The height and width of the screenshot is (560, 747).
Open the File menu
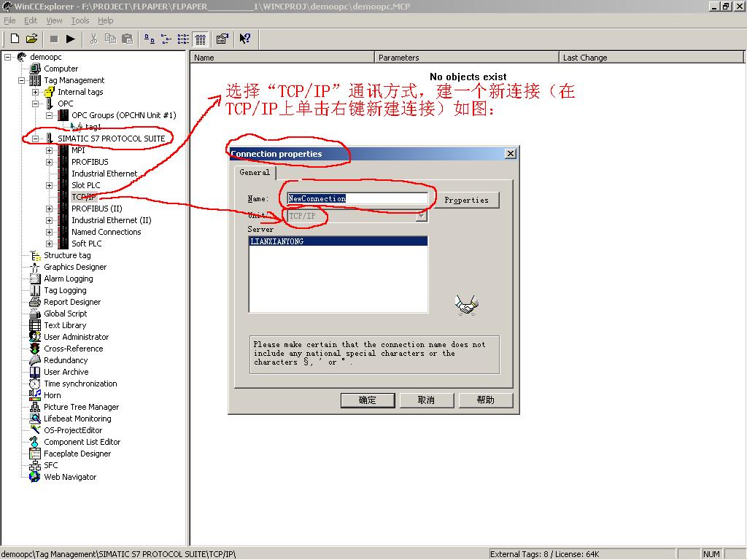9,20
